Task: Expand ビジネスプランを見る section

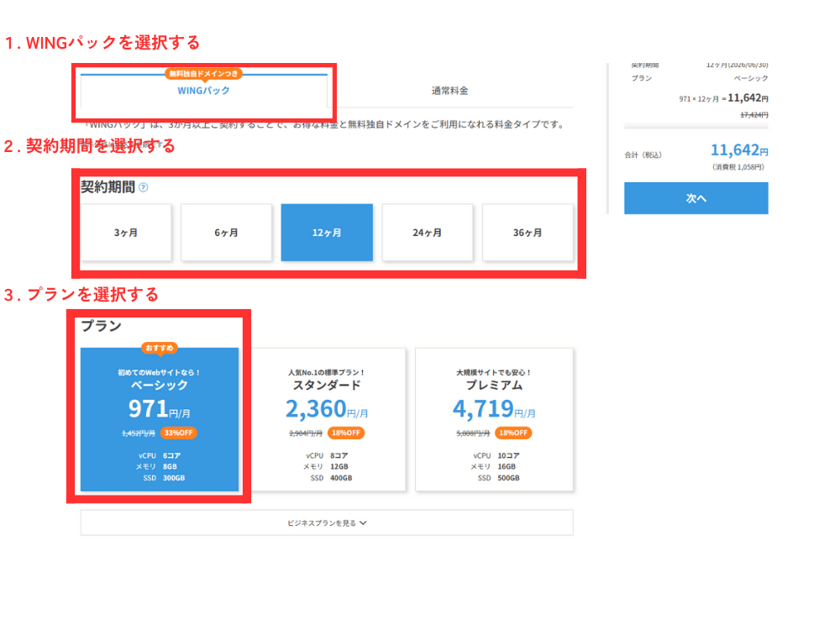Action: click(327, 522)
